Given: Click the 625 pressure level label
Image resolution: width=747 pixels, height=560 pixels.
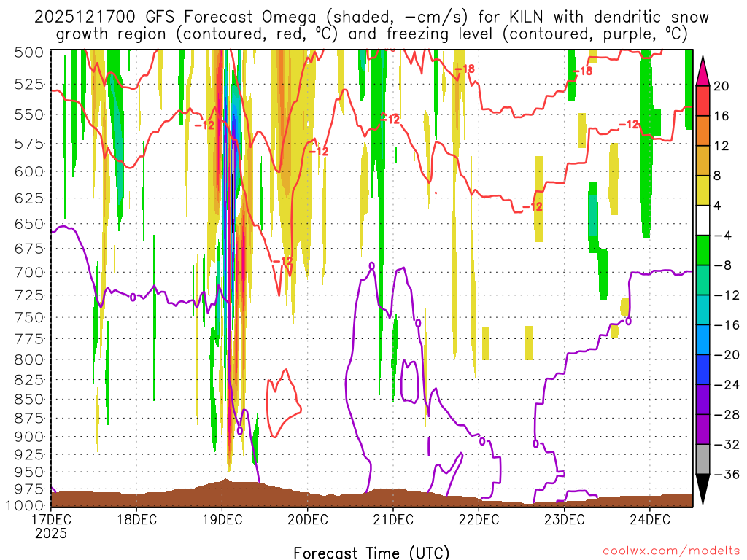Looking at the screenshot, I should point(29,198).
